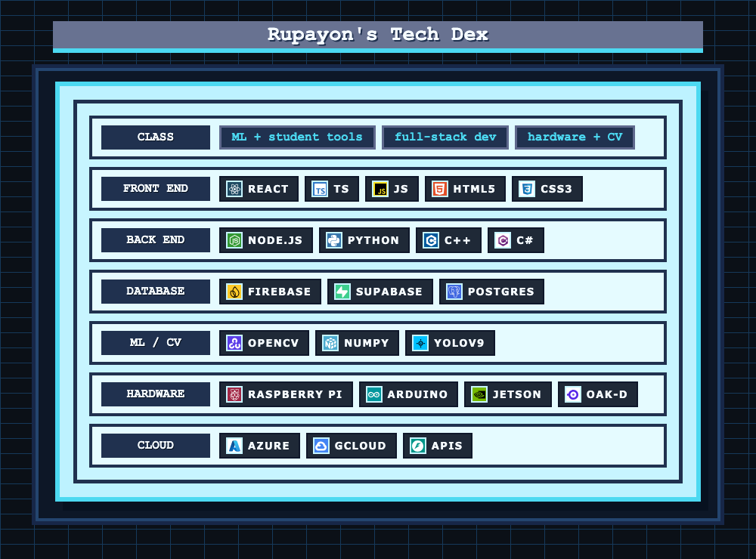This screenshot has width=756, height=559.
Task: Click the Azure logo icon
Action: click(234, 446)
